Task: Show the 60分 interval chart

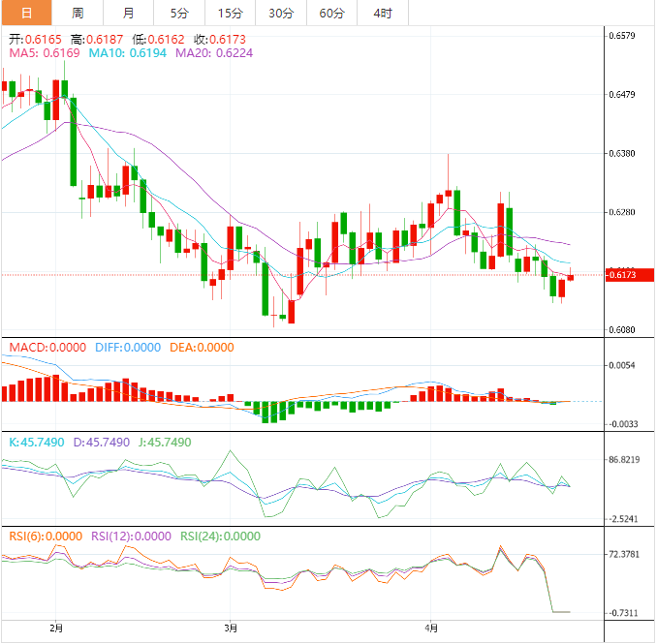Action: pos(331,13)
